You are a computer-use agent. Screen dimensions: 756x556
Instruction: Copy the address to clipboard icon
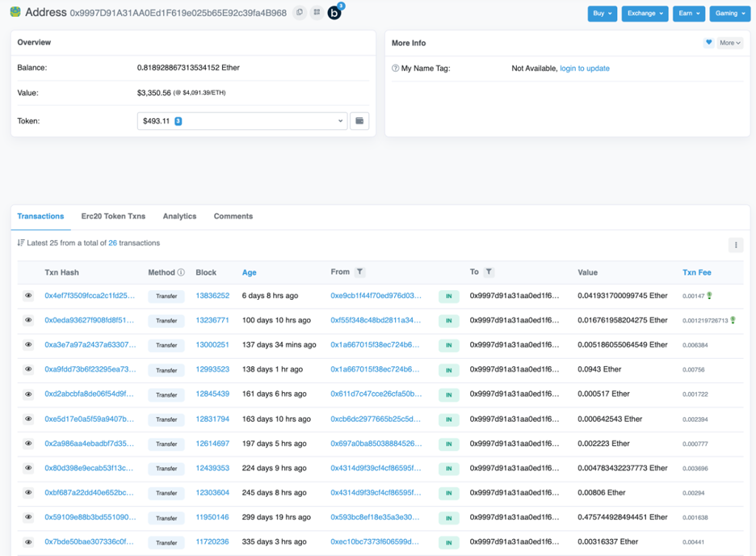[300, 13]
